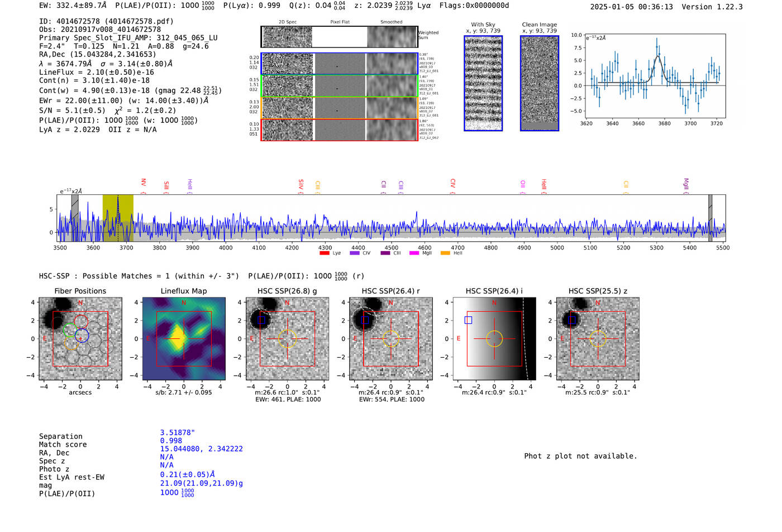Click the blue fiber circle in Fiber Positions
The width and height of the screenshot is (782, 532).
pos(82,336)
